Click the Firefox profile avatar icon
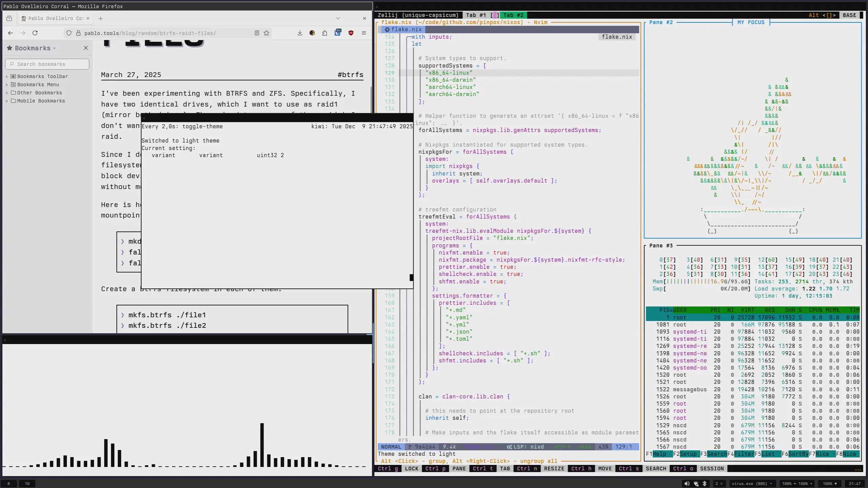 click(x=312, y=33)
